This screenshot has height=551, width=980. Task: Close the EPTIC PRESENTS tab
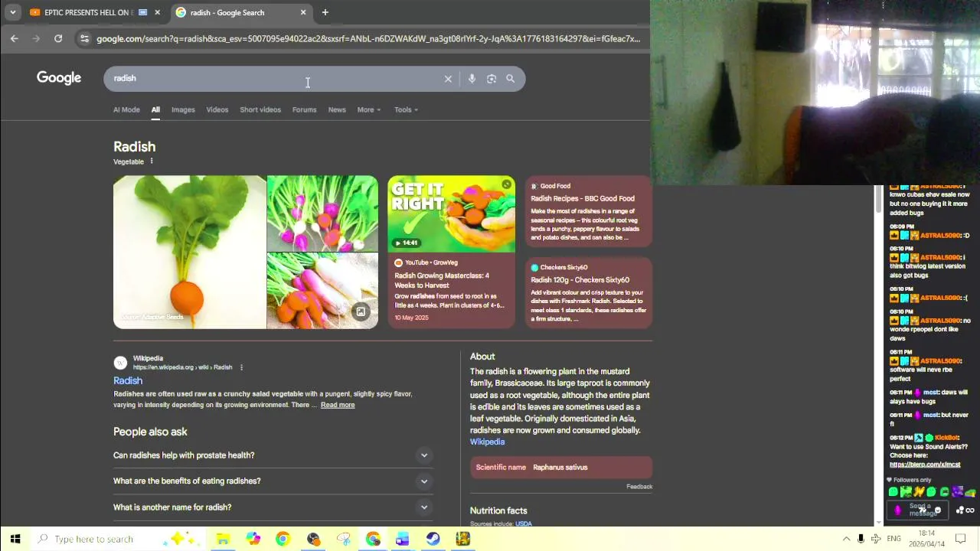pyautogui.click(x=157, y=12)
